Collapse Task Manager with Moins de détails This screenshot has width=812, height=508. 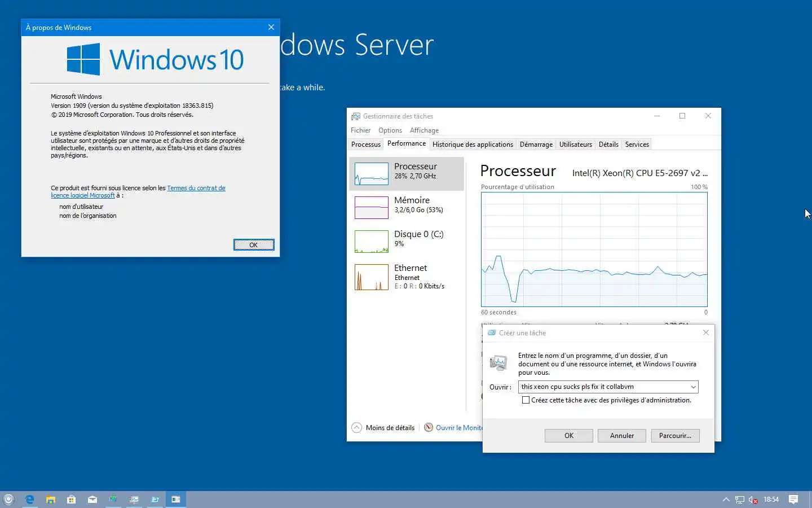click(x=383, y=428)
